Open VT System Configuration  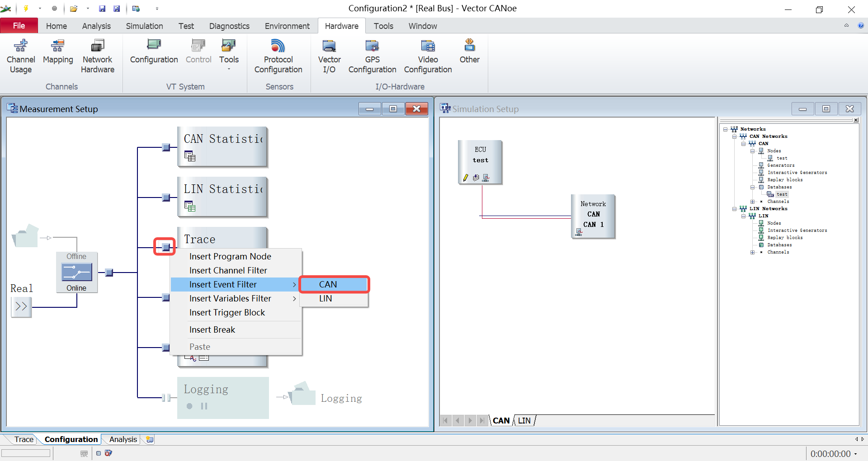(154, 52)
